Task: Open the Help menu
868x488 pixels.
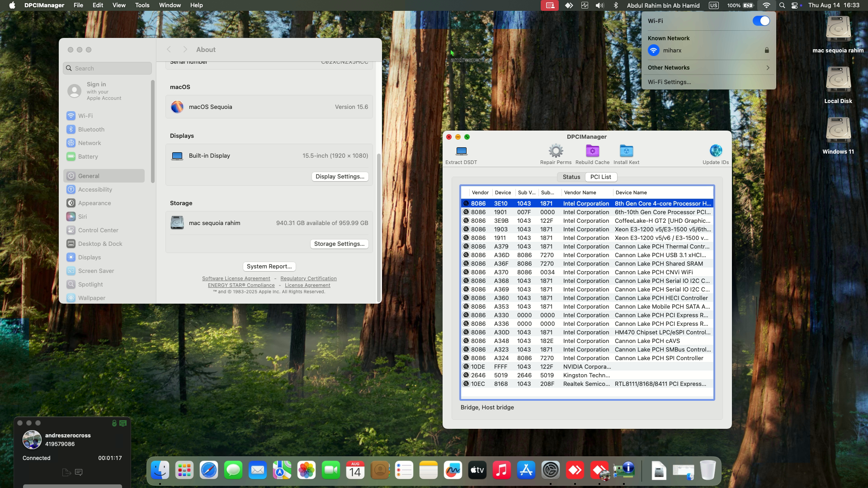Action: tap(196, 5)
